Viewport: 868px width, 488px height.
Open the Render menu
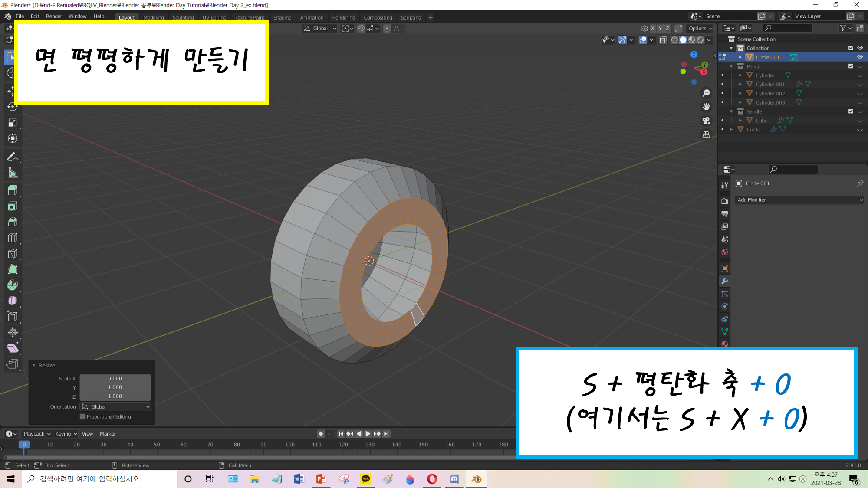54,16
